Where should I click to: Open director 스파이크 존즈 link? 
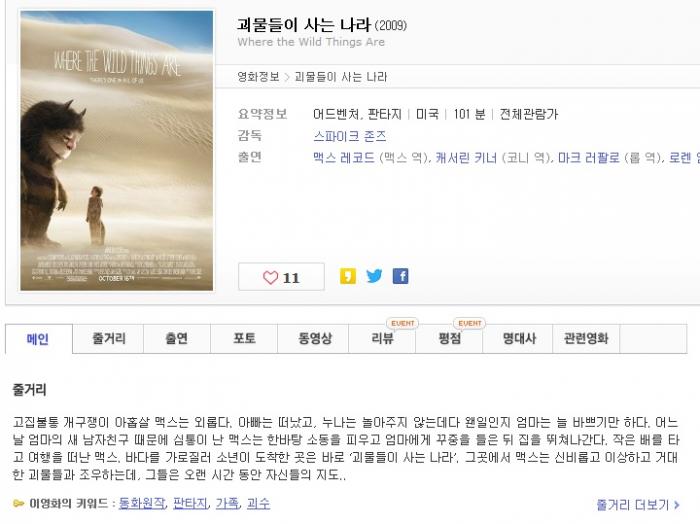350,136
